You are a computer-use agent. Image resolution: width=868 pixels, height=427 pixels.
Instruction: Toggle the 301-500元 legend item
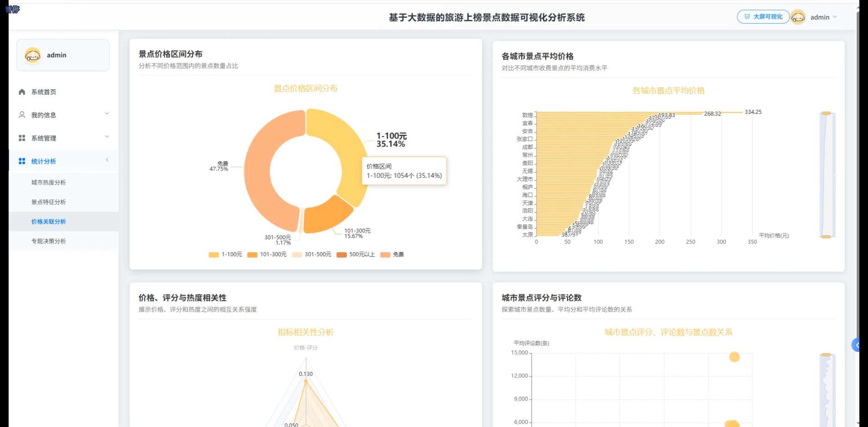coord(311,255)
